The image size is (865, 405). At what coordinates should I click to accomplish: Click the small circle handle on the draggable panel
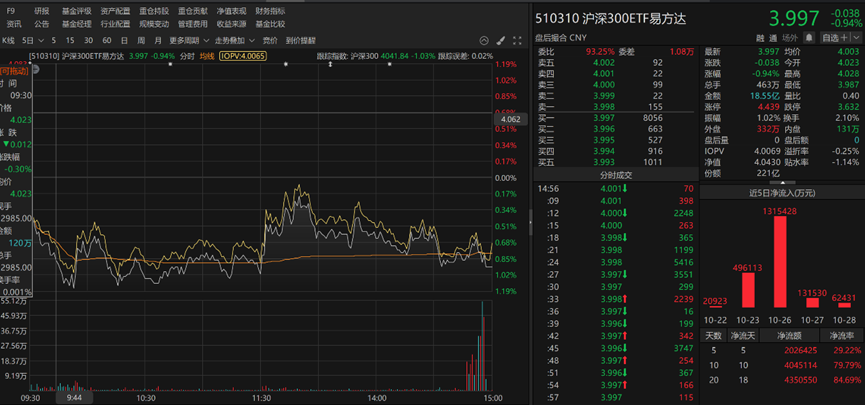click(x=36, y=69)
